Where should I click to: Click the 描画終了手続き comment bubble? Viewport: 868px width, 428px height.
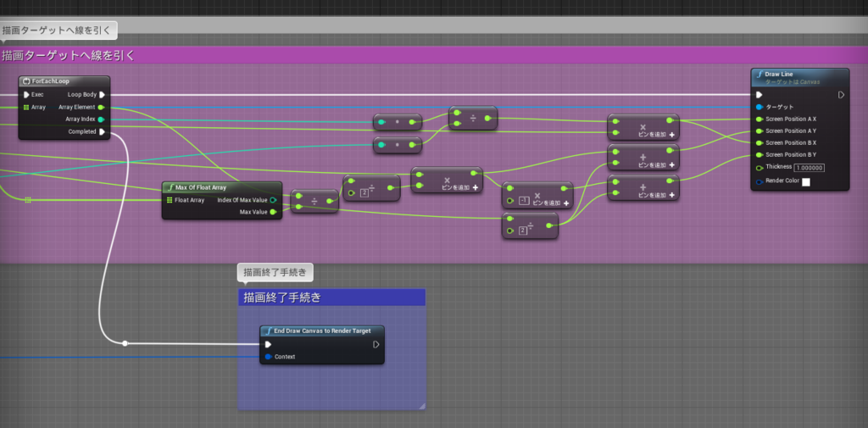(x=275, y=272)
